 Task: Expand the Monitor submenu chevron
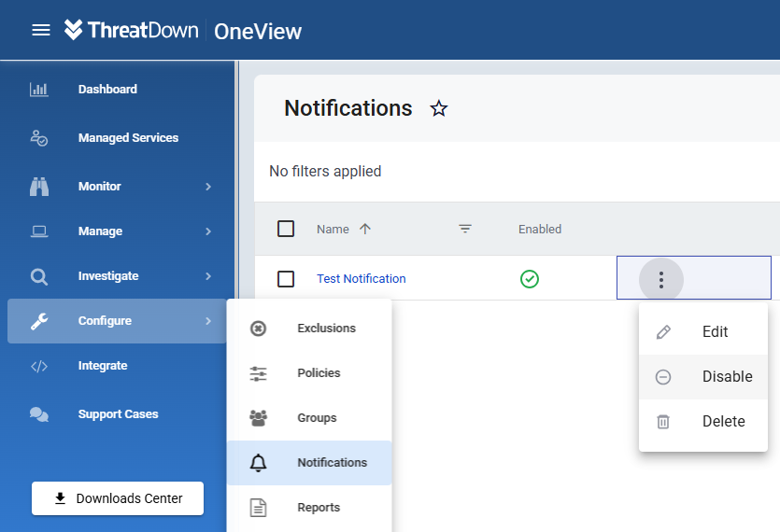click(208, 187)
